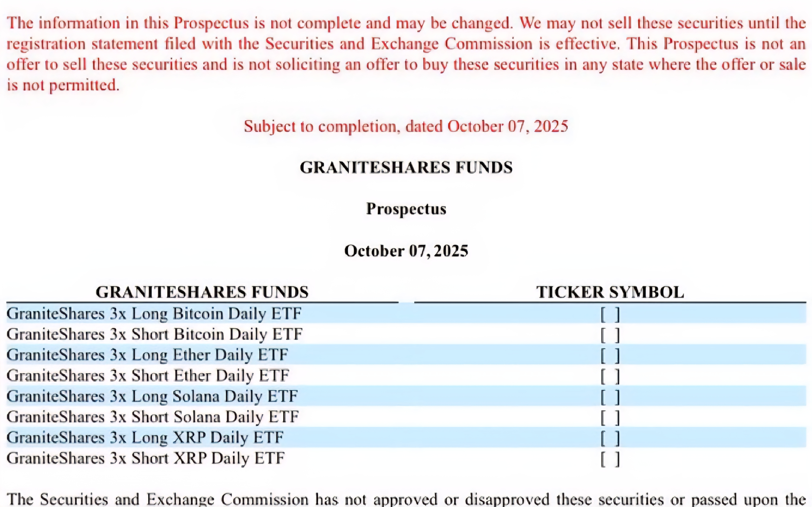Click the bold black October 07, 2025 date

[x=406, y=251]
